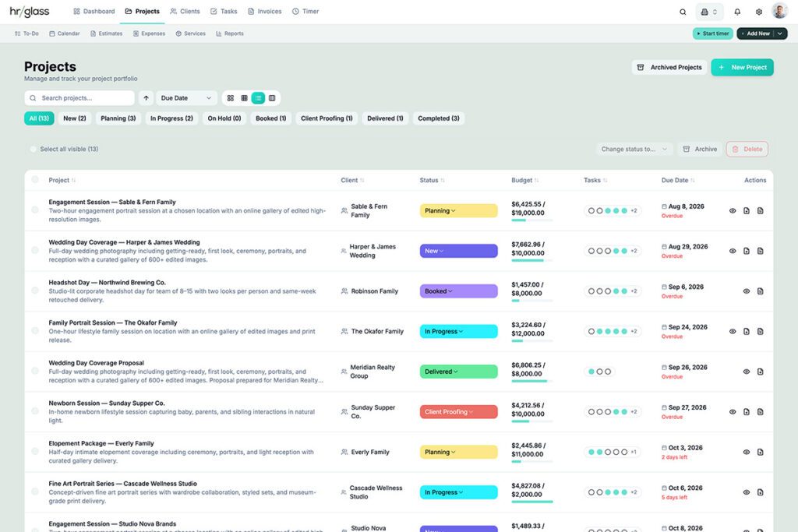This screenshot has height=532, width=798.
Task: Click the document icon in Wedding Day Coverage Proposal row
Action: [x=760, y=372]
